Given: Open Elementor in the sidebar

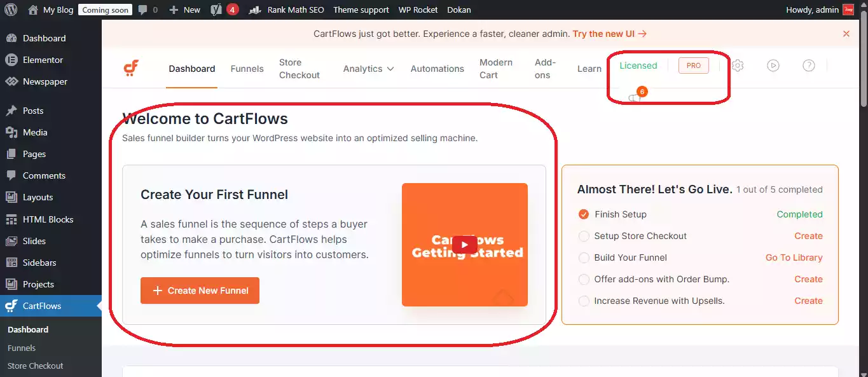Looking at the screenshot, I should [43, 60].
